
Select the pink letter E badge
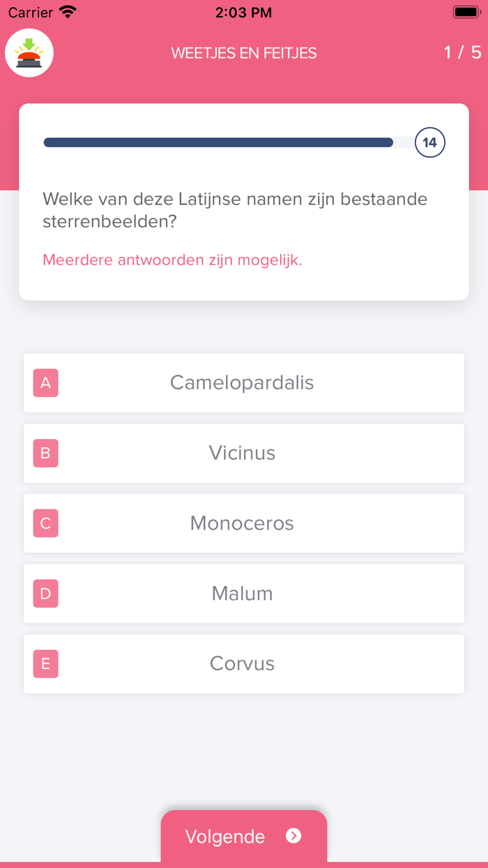(45, 664)
